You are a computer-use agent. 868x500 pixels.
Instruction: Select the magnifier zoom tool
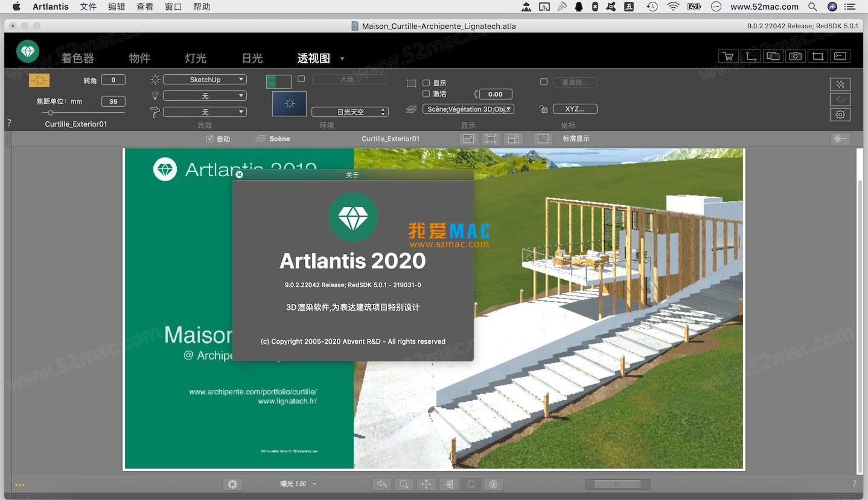[404, 484]
